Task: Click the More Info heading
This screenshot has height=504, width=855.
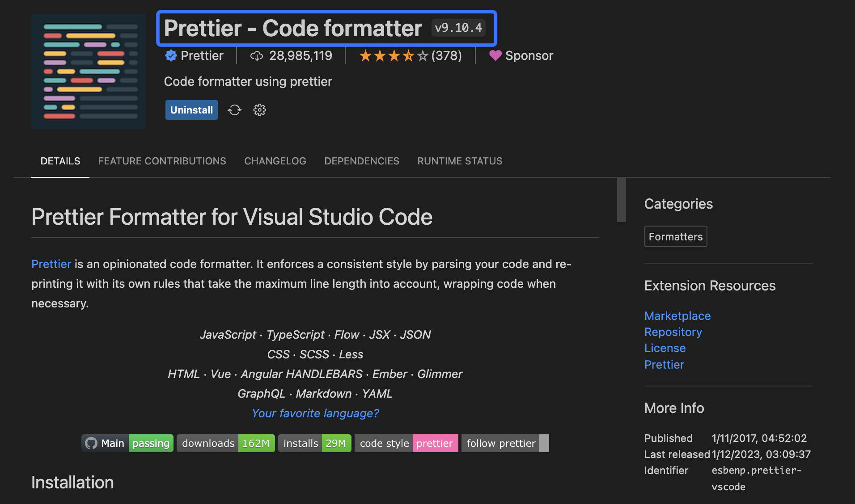Action: tap(674, 408)
